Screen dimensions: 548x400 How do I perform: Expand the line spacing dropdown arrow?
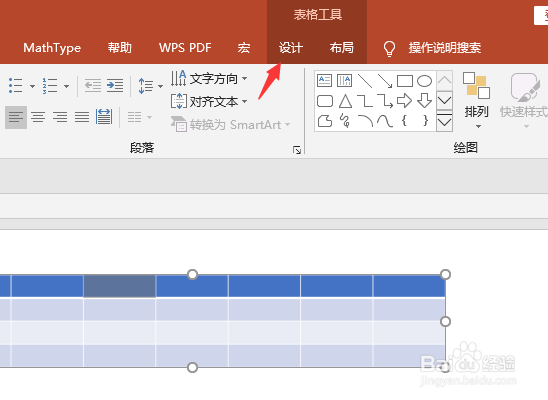coord(160,86)
